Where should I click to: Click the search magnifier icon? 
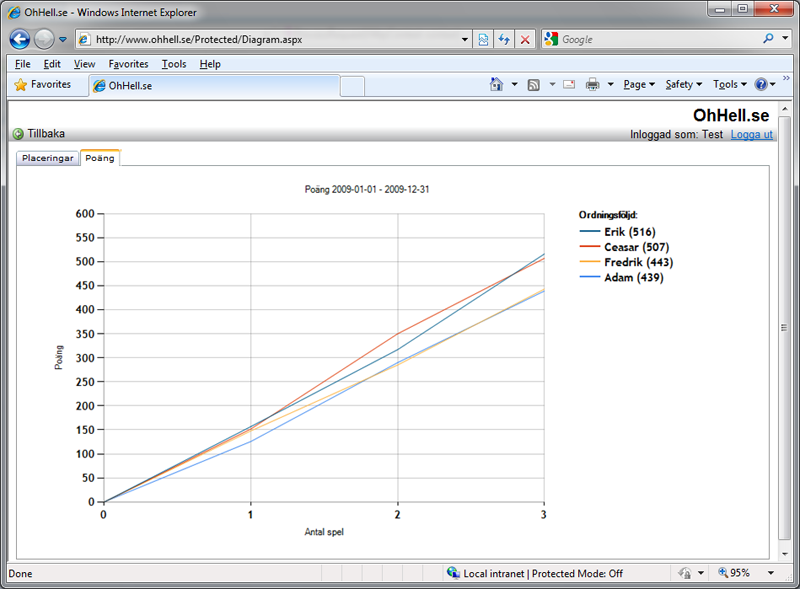(768, 40)
